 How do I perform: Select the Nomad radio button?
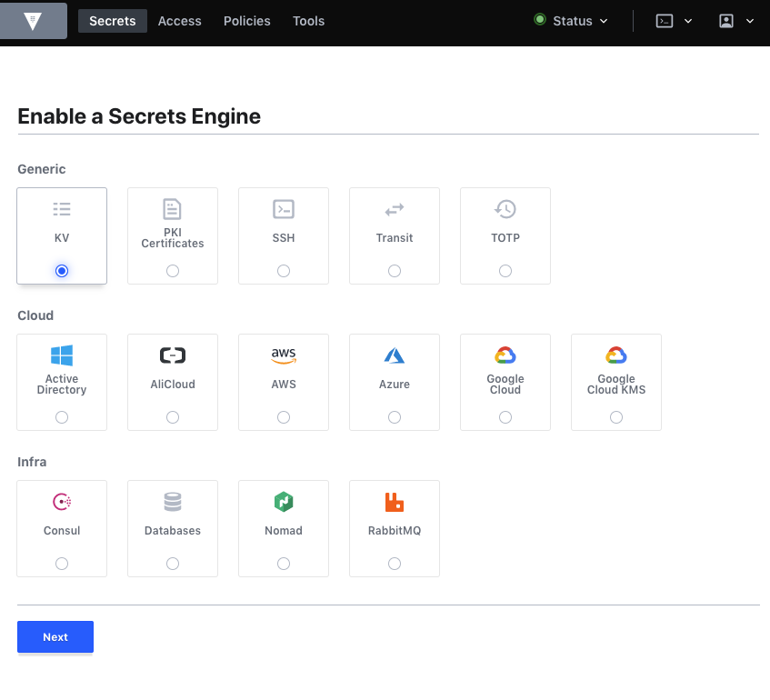(284, 564)
